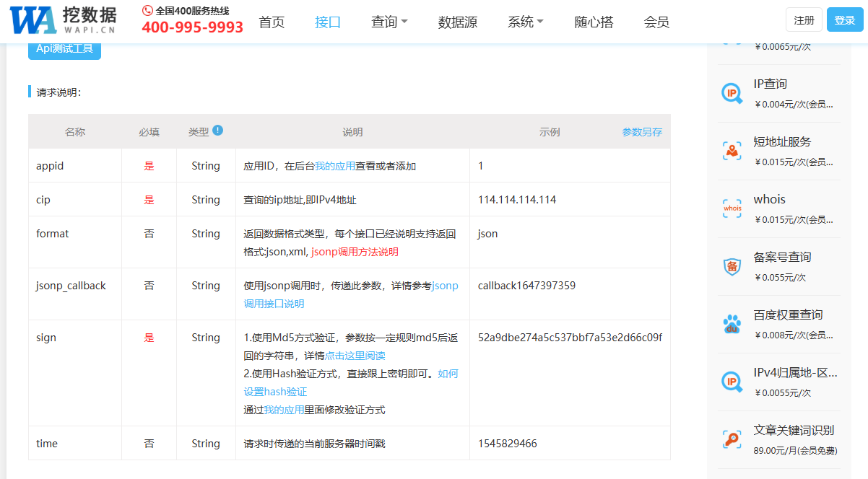Open the 文章关键词识别 service title
The image size is (868, 479).
pos(794,430)
